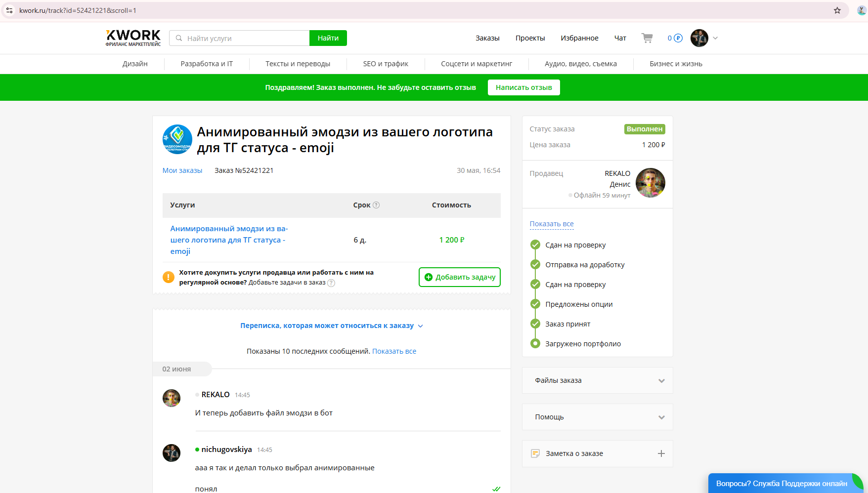Open the ruble balance icon
The width and height of the screenshot is (868, 493).
click(x=678, y=38)
